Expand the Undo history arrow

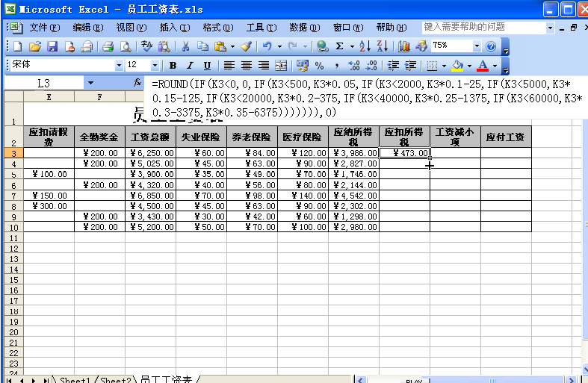279,47
